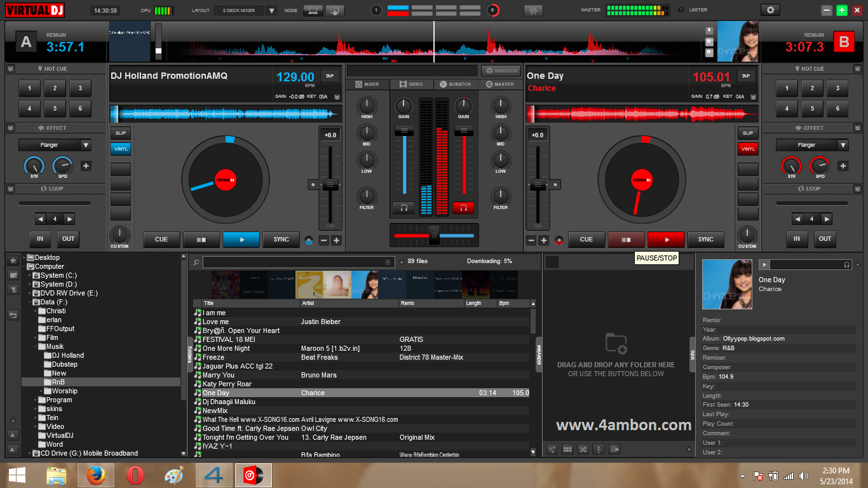Open Paint from the taskbar
868x488 pixels.
[173, 475]
